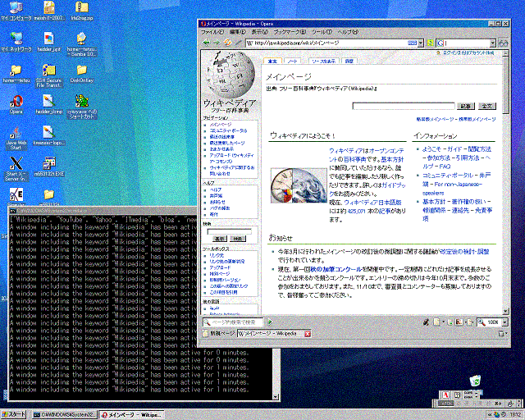The height and width of the screenshot is (420, 525).
Task: Click the 全文 search button on Wikipedia
Action: 487,106
